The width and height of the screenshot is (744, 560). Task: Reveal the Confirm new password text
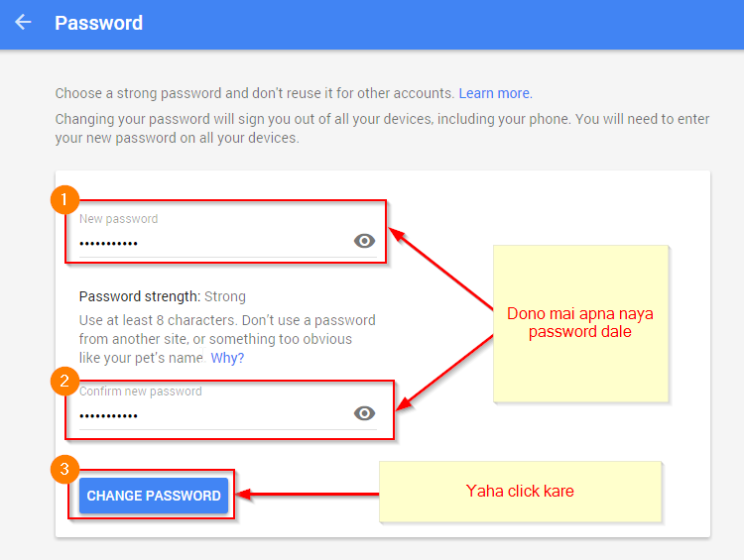coord(364,413)
